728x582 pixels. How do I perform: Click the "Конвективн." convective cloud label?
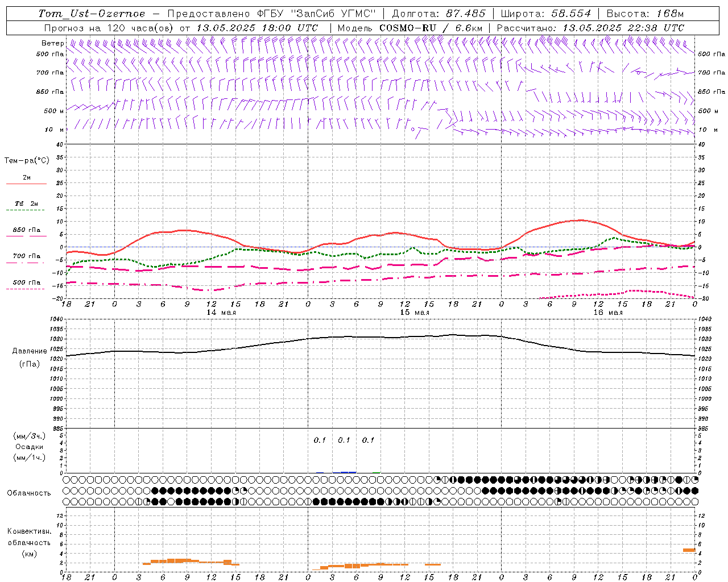click(x=29, y=531)
